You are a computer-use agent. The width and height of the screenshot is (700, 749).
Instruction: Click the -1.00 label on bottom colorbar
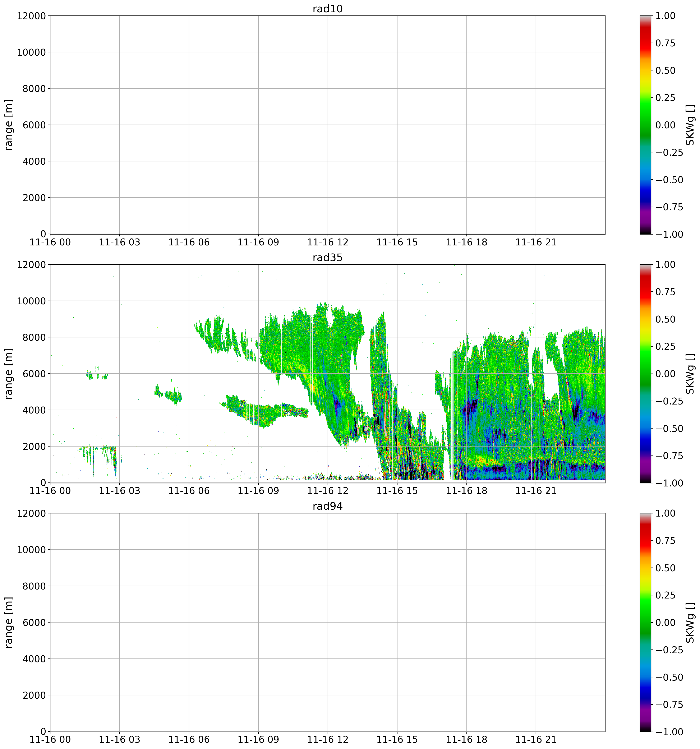click(x=669, y=732)
